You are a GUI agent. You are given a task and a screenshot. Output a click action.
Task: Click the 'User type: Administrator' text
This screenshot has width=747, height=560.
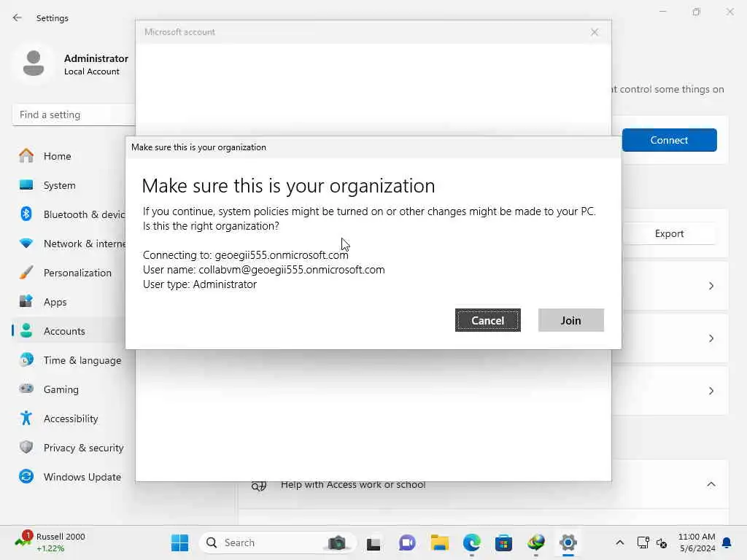(x=200, y=284)
